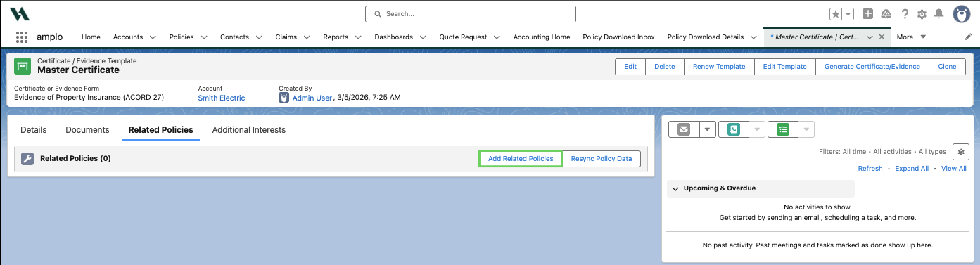The image size is (980, 265).
Task: Click the Renew Template button
Action: point(719,66)
